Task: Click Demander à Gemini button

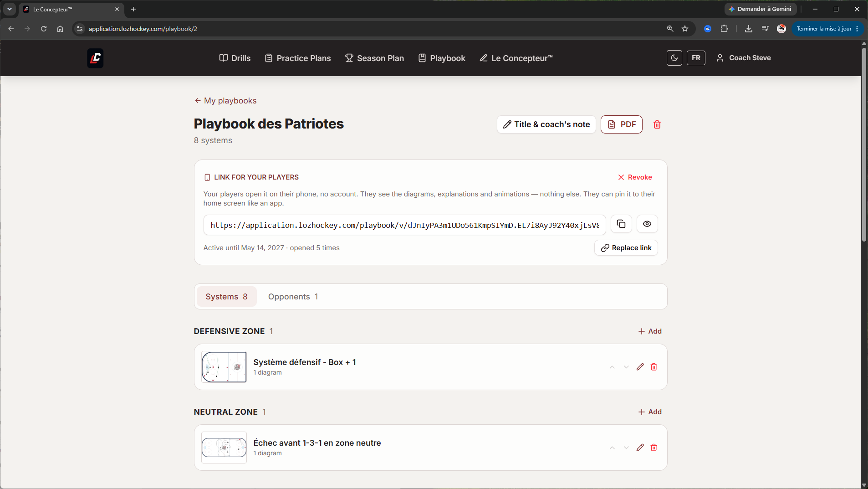Action: [760, 9]
